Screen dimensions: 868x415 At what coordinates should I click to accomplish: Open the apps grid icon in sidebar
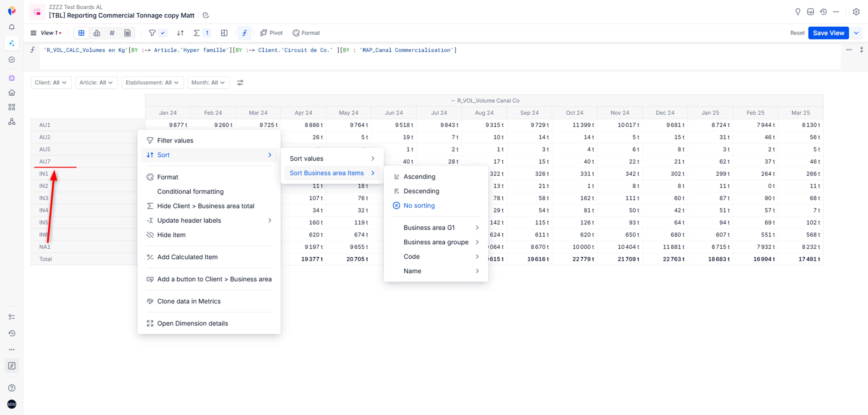[12, 107]
